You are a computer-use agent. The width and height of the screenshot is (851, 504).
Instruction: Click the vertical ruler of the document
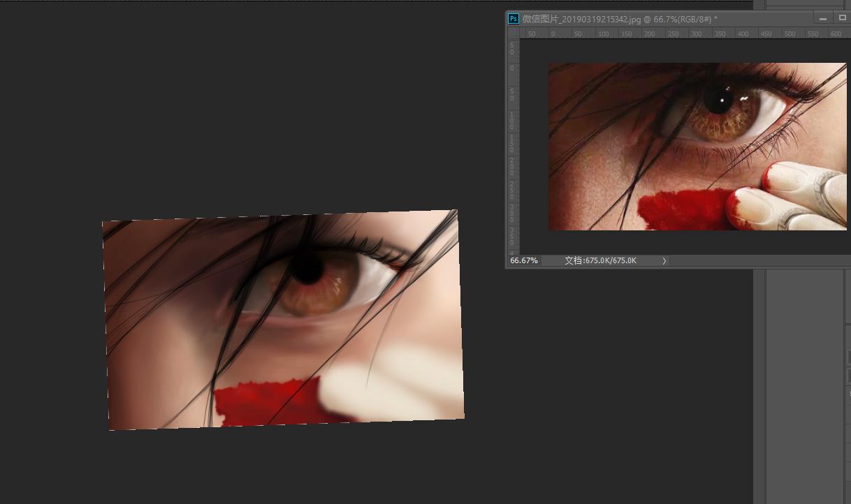(x=514, y=147)
